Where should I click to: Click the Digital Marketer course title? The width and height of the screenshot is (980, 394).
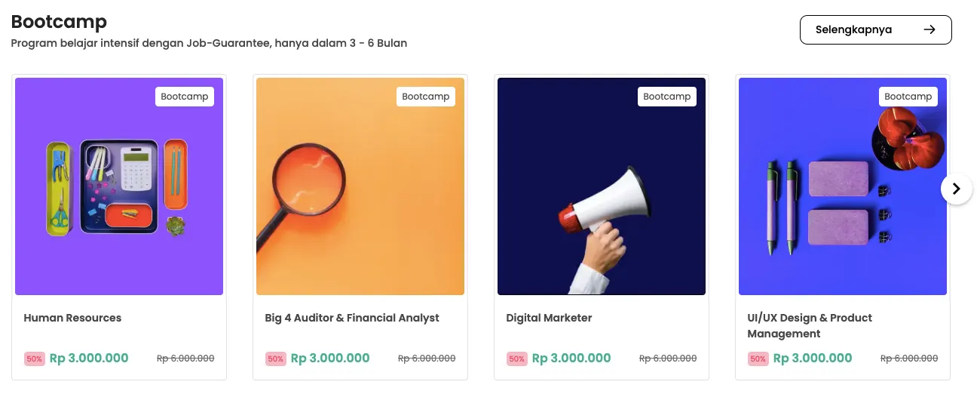549,318
